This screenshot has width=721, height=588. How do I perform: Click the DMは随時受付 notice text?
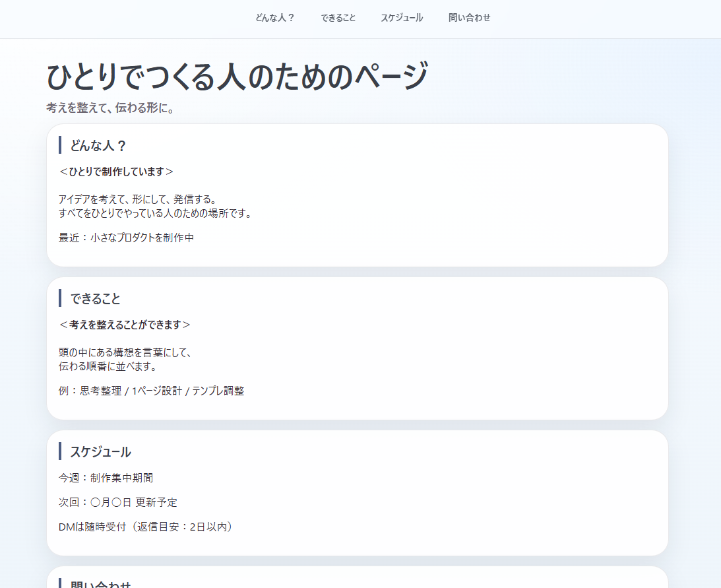(146, 527)
